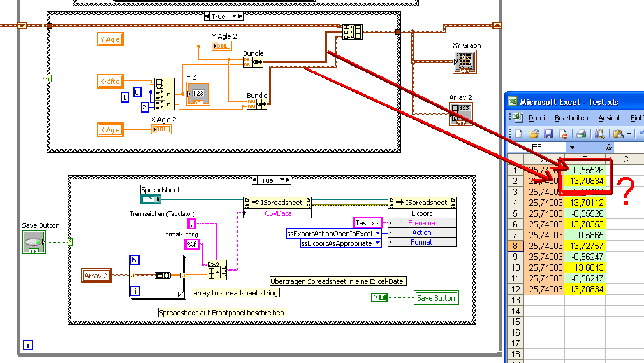The image size is (644, 363).
Task: Click the Excel Name Box showing E8
Action: coord(538,147)
